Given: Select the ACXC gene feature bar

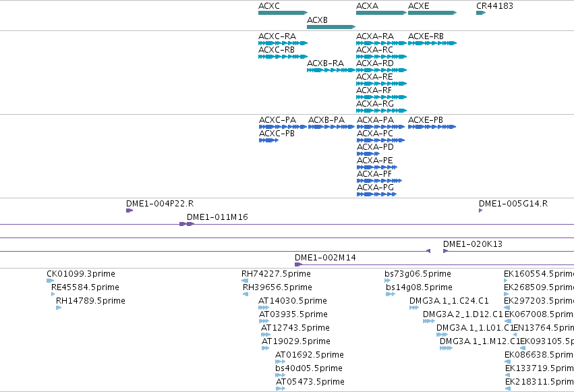Looking at the screenshot, I should tap(283, 13).
